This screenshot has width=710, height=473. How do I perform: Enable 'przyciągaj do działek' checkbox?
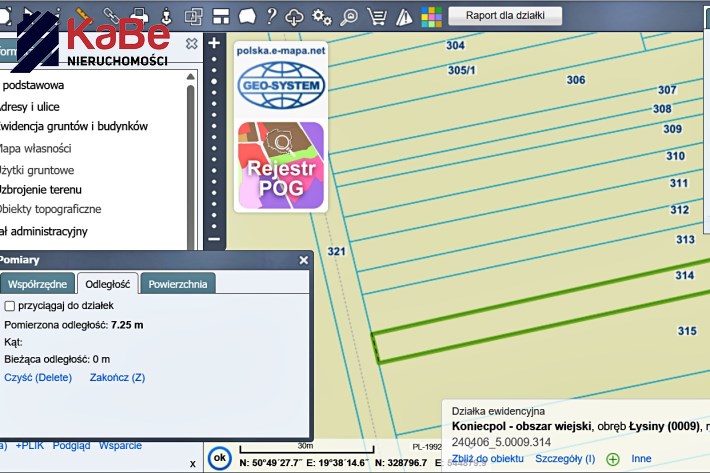(x=10, y=306)
